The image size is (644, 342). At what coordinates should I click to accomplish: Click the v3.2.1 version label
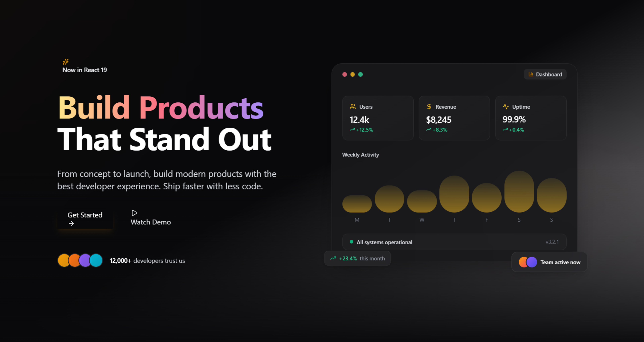coord(552,242)
